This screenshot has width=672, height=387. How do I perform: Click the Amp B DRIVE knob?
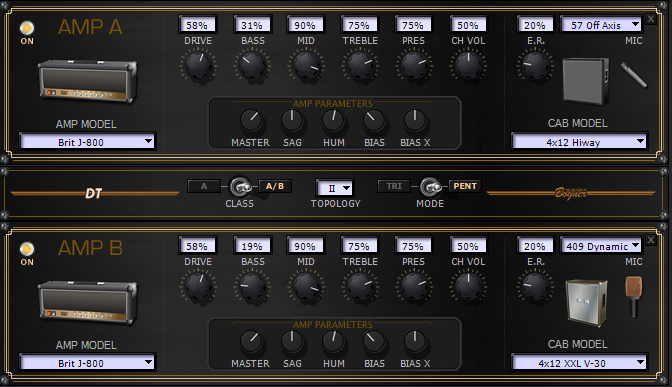click(198, 286)
